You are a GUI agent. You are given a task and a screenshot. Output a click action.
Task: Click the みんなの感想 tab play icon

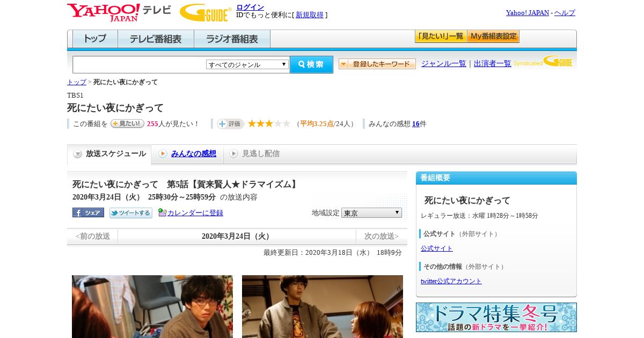163,154
